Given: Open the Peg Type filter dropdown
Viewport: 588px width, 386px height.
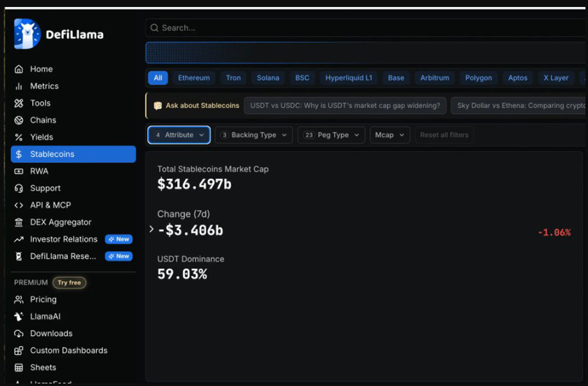Looking at the screenshot, I should click(331, 135).
